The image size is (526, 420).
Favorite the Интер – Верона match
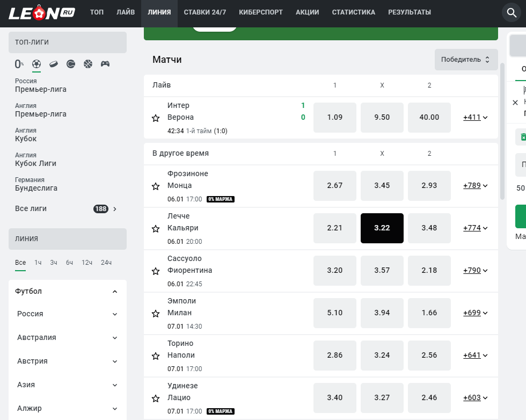[x=156, y=118]
